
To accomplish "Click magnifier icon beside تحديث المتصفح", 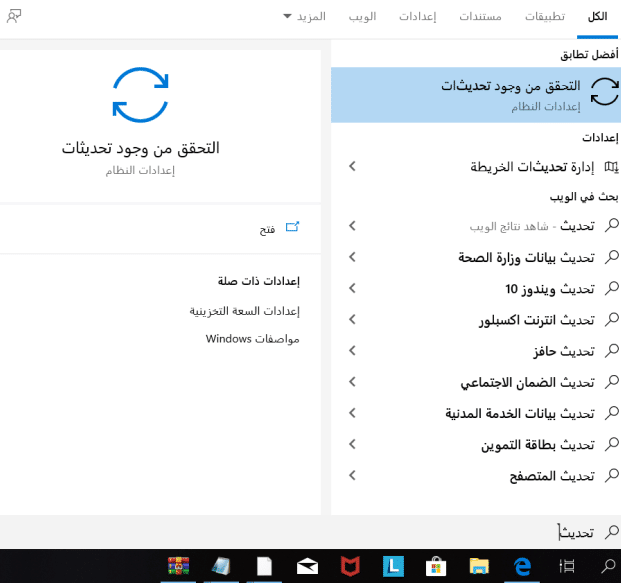I will 612,475.
